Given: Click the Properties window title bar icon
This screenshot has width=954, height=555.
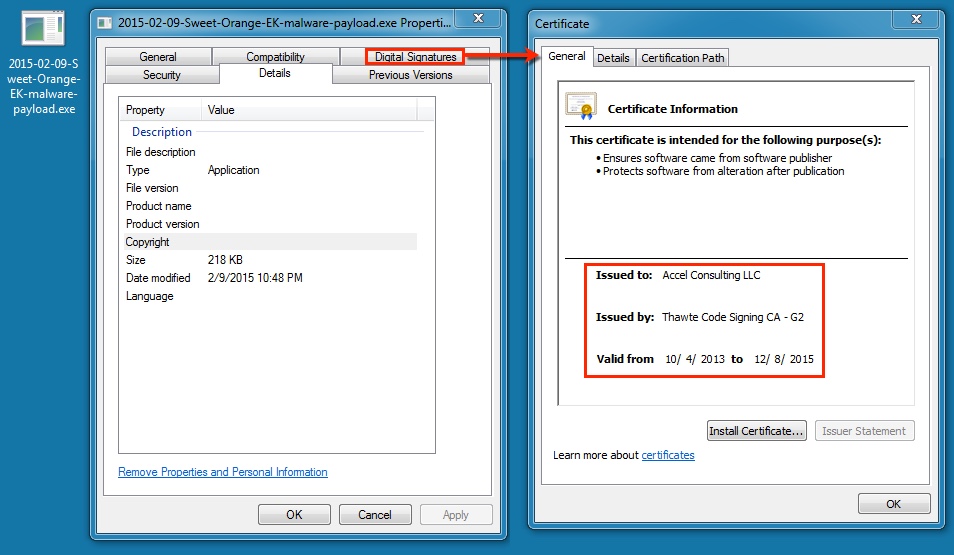Looking at the screenshot, I should click(105, 21).
